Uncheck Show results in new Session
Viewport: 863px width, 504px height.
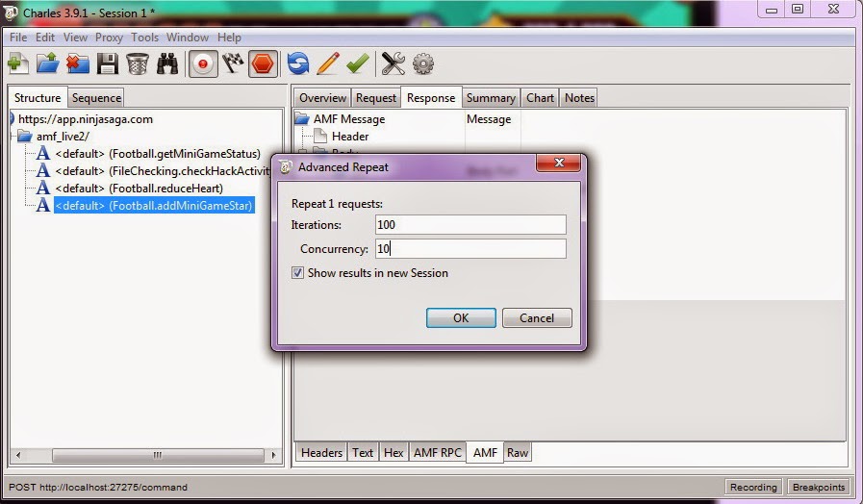297,272
